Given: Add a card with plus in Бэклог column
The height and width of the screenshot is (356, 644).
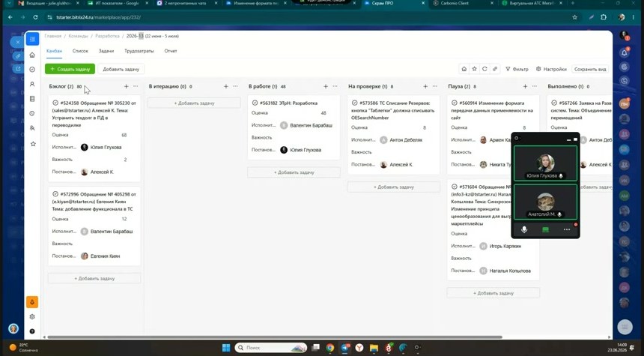Looking at the screenshot, I should point(126,86).
